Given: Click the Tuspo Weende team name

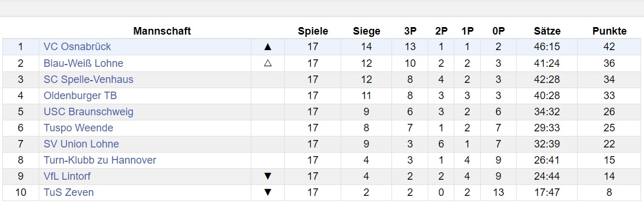Looking at the screenshot, I should [78, 128].
